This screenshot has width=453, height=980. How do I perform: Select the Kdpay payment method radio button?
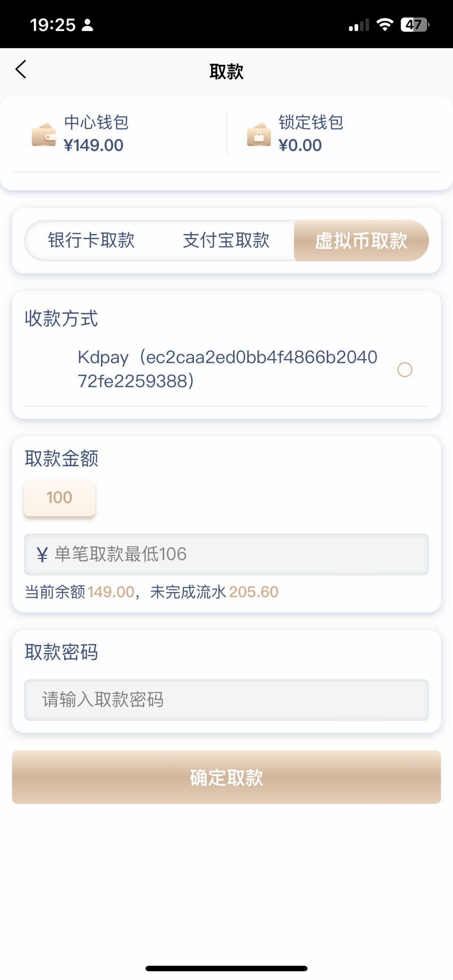(404, 370)
